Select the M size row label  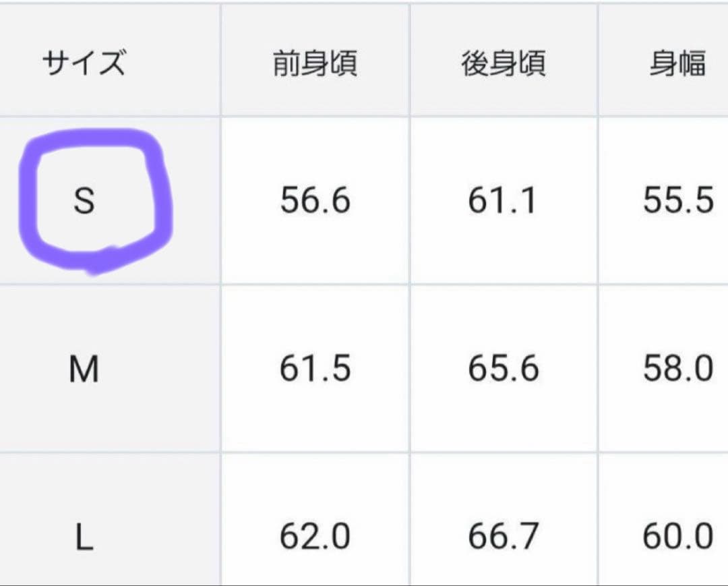[84, 370]
